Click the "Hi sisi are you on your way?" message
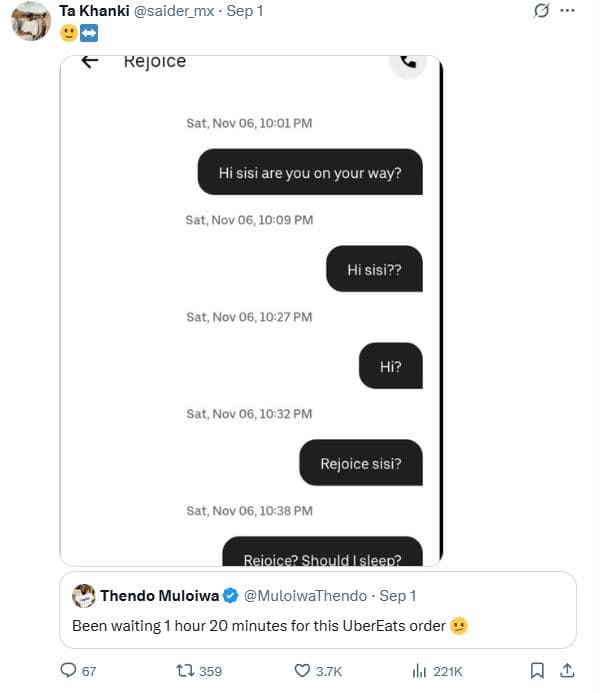Viewport: 604px width, 693px height. 310,173
